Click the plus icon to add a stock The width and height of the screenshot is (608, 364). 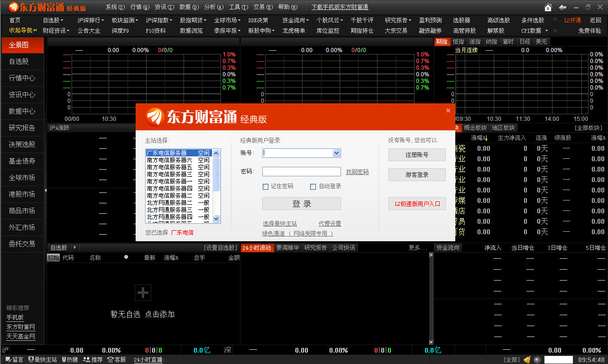[143, 293]
